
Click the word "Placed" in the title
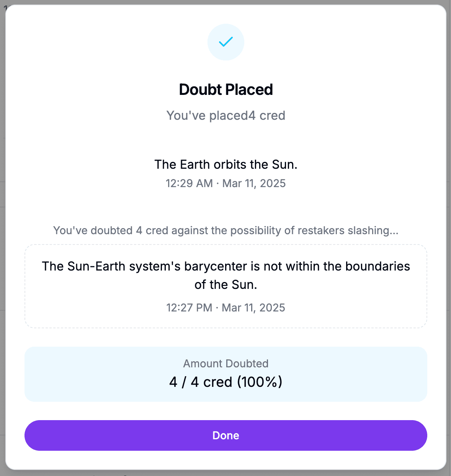click(249, 90)
